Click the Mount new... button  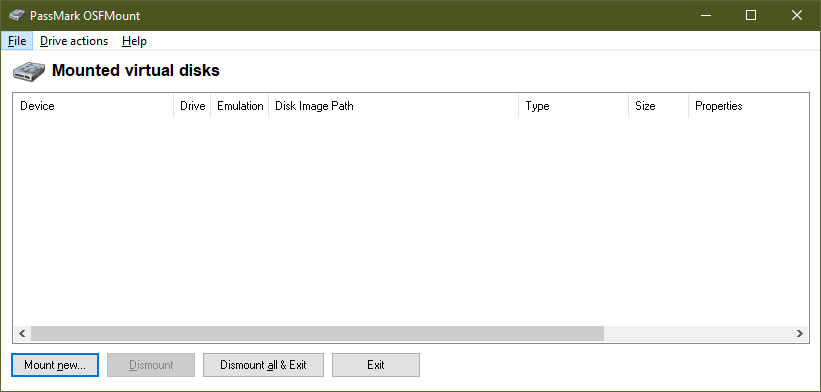[54, 365]
